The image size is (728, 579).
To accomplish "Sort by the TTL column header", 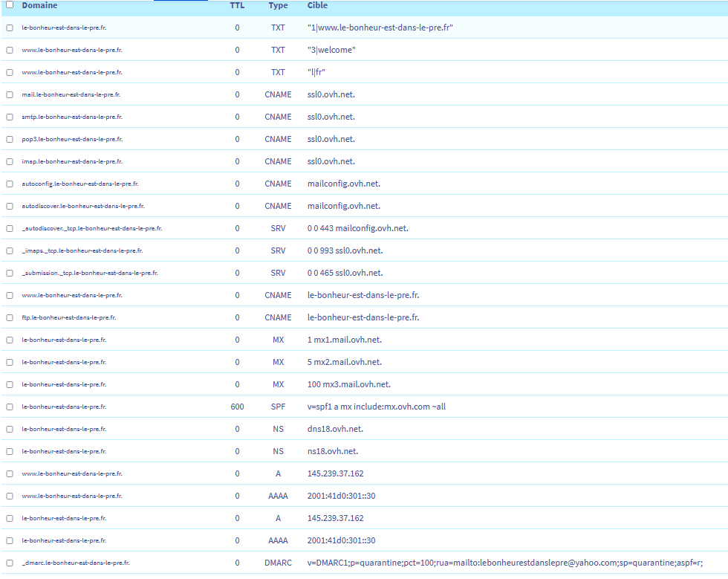I will point(237,5).
